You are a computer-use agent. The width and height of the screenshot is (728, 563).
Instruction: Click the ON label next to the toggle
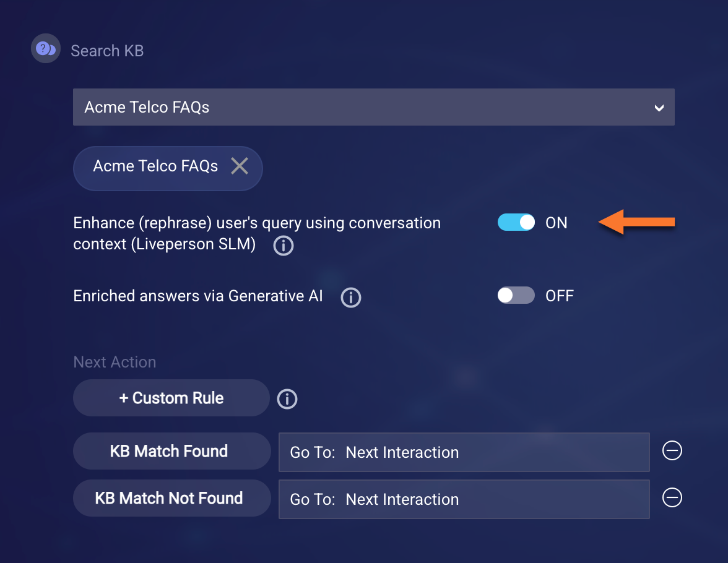point(556,223)
